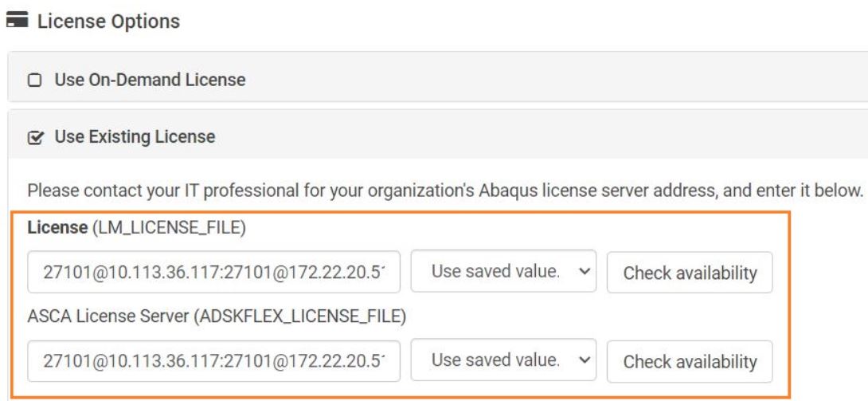Click the bold License (LM_LICENSE_FILE) field label
Viewport: 868px width, 401px height.
(136, 228)
